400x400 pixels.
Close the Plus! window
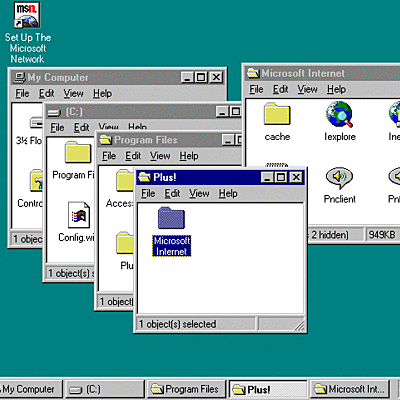[x=296, y=177]
